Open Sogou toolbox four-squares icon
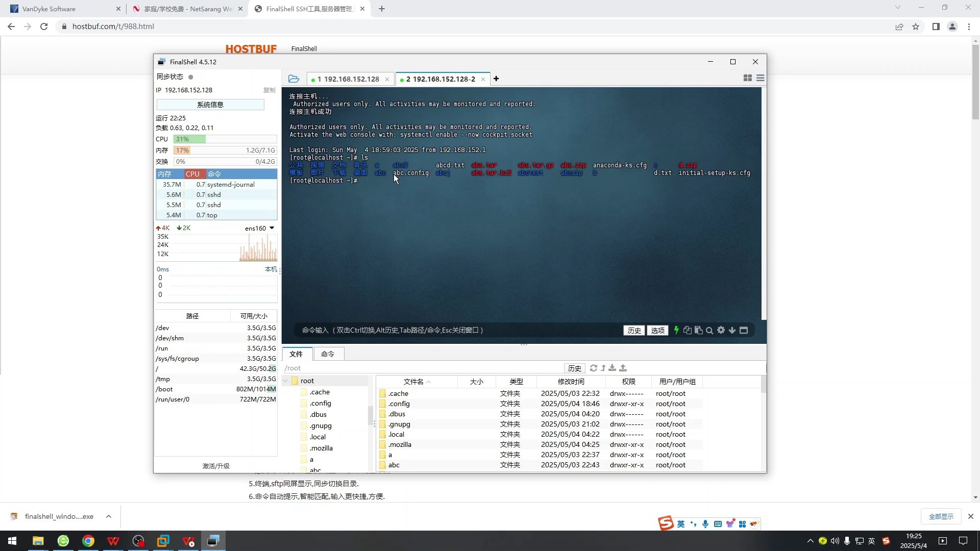 point(742,524)
